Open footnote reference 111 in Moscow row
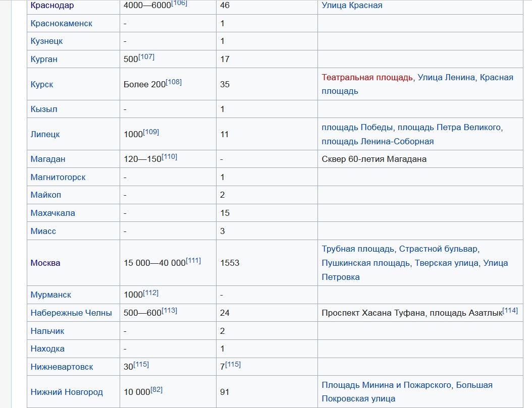 coord(193,261)
